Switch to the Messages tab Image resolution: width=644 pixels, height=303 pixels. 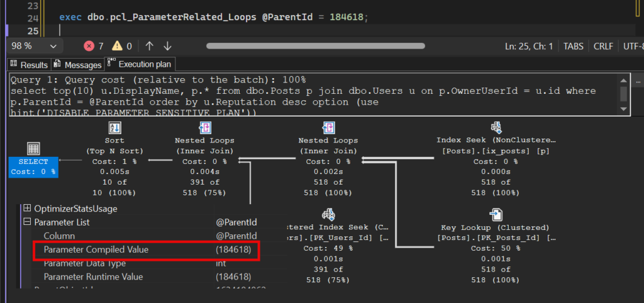(77, 64)
